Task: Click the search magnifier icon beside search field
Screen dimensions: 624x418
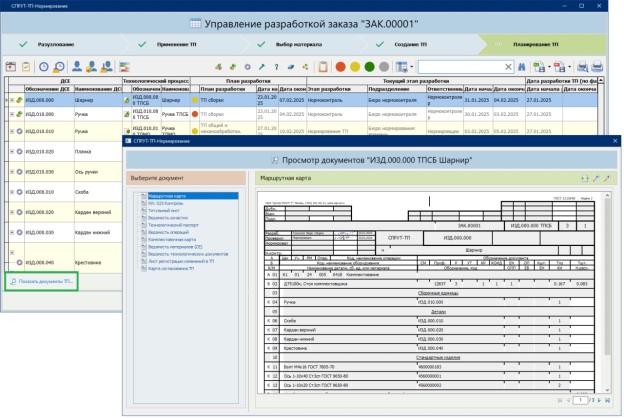Action: click(521, 66)
